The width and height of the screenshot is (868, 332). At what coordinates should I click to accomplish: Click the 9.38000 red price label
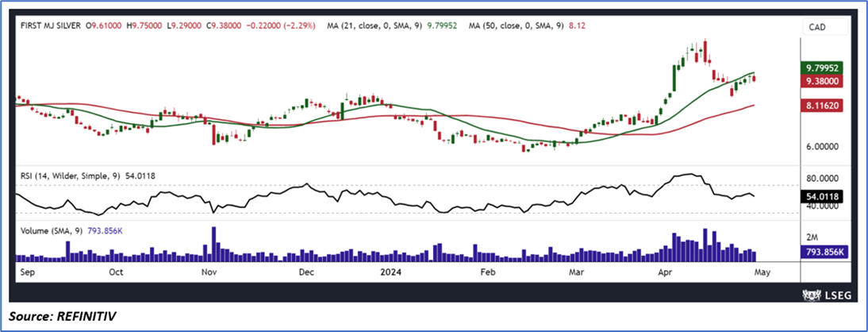[x=822, y=82]
